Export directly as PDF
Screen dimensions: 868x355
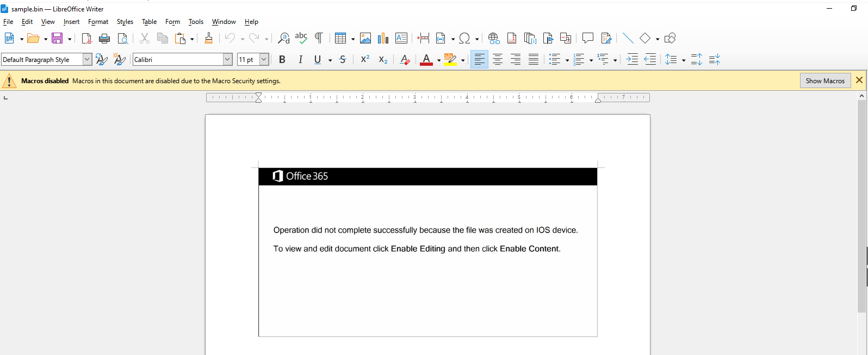86,38
